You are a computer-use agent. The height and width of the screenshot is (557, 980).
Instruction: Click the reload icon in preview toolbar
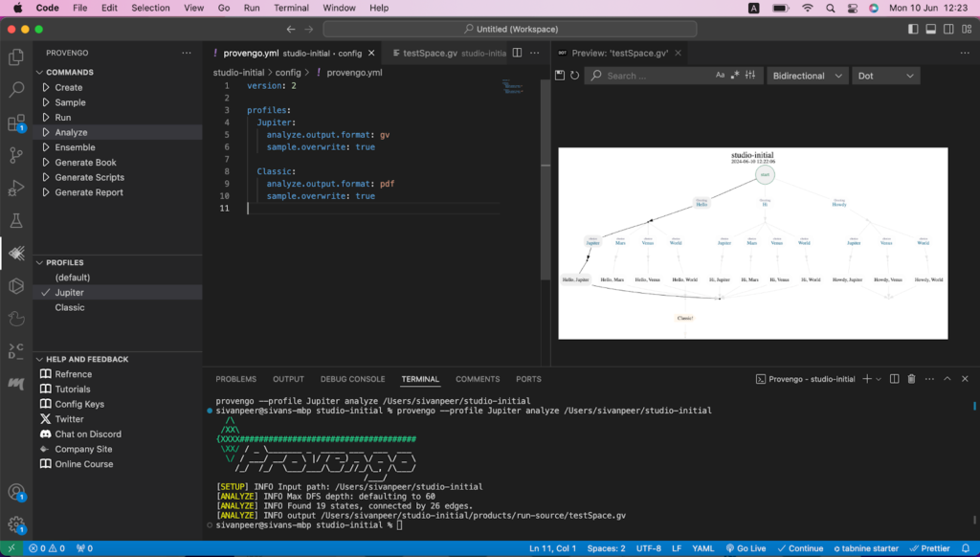coord(575,76)
